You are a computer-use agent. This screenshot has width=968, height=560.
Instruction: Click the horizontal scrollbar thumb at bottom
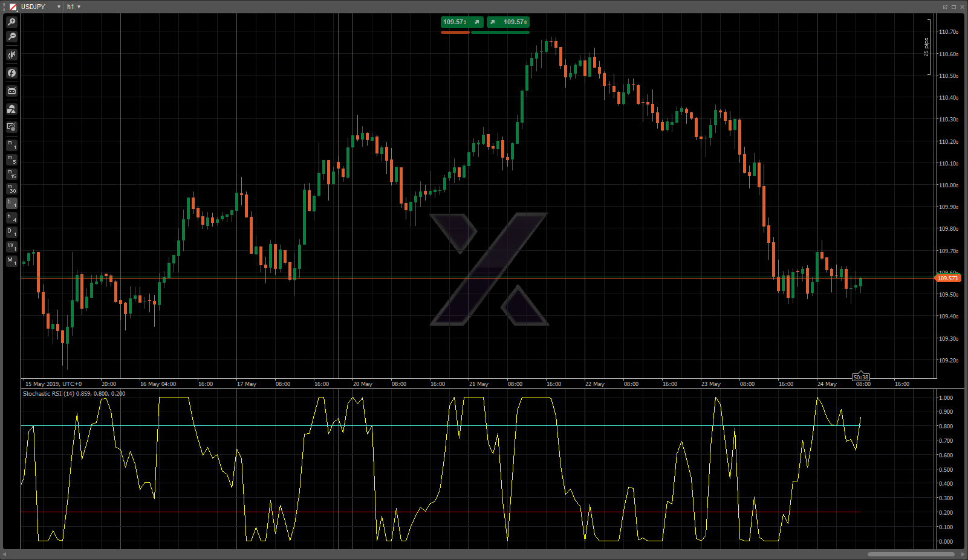click(x=911, y=554)
